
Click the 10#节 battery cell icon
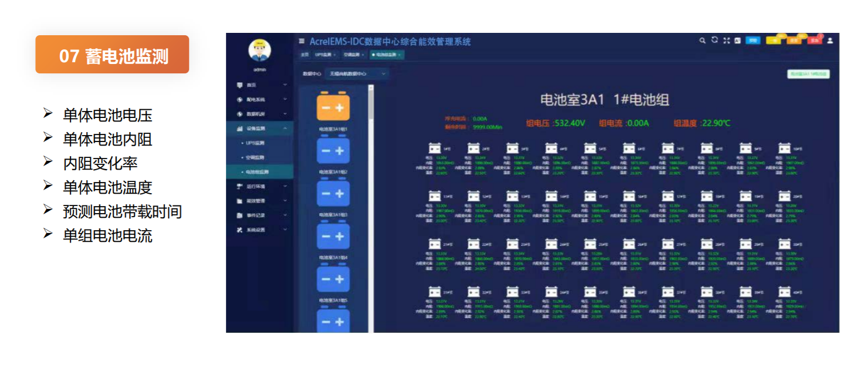pyautogui.click(x=784, y=148)
